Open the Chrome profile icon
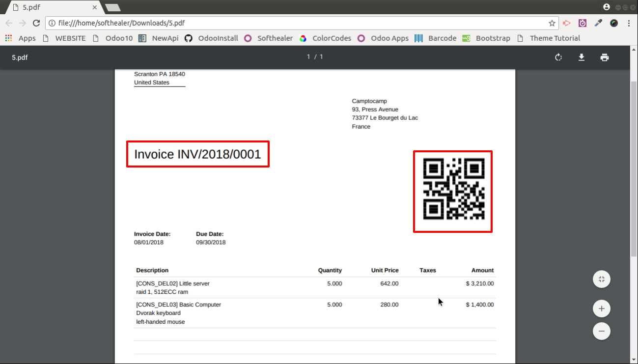 tap(607, 7)
